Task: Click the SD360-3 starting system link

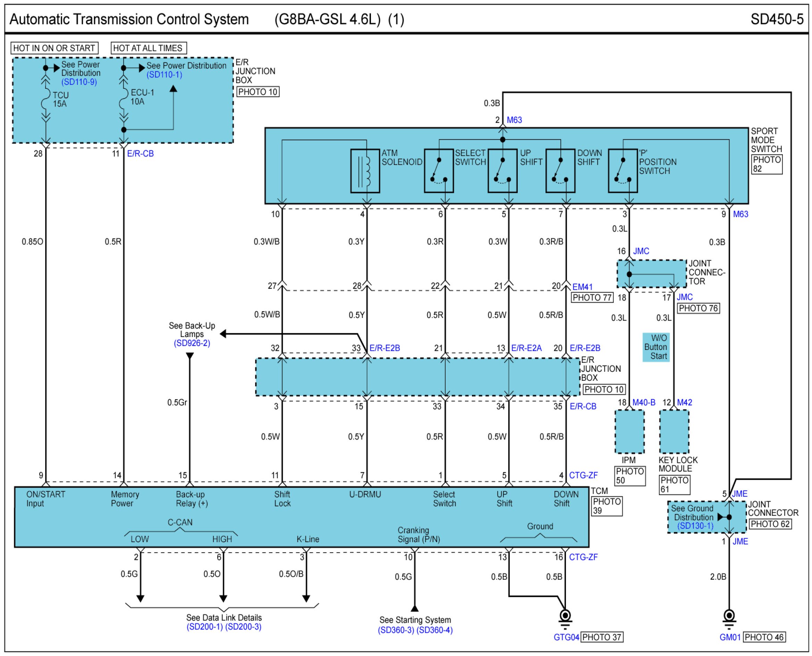Action: coord(396,630)
